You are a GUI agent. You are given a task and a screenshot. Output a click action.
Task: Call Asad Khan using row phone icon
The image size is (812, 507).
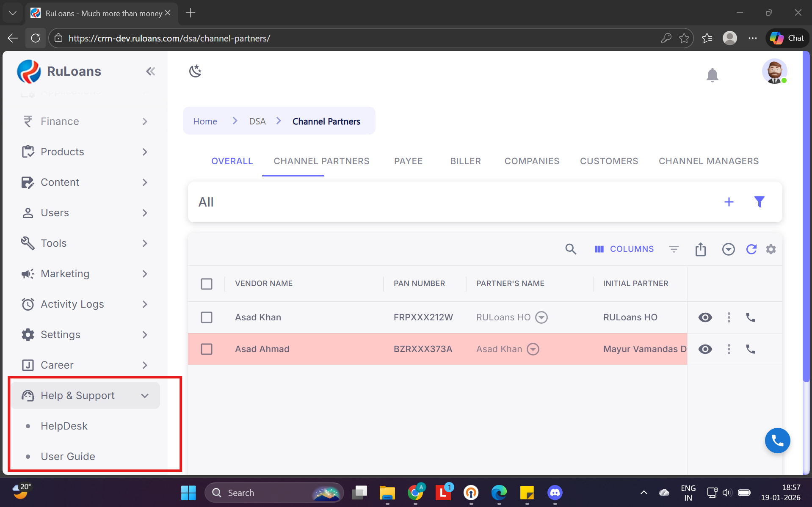(750, 317)
